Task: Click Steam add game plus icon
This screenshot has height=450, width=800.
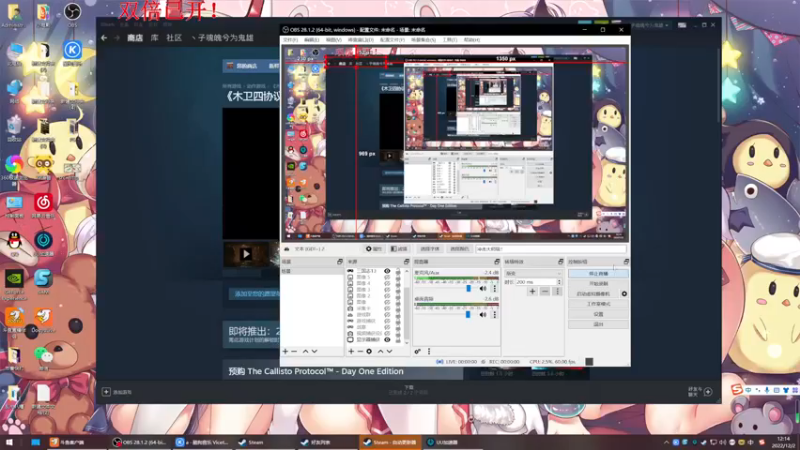Action: (106, 392)
